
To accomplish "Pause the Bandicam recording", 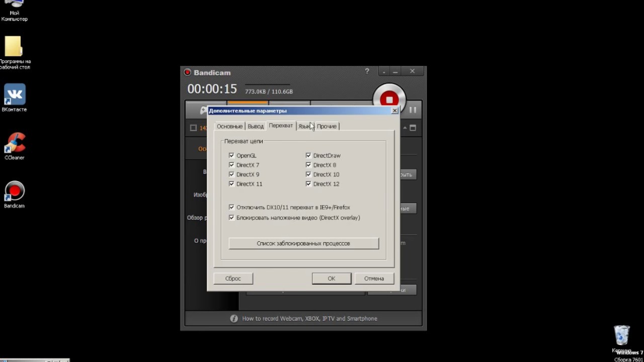I will pyautogui.click(x=413, y=110).
